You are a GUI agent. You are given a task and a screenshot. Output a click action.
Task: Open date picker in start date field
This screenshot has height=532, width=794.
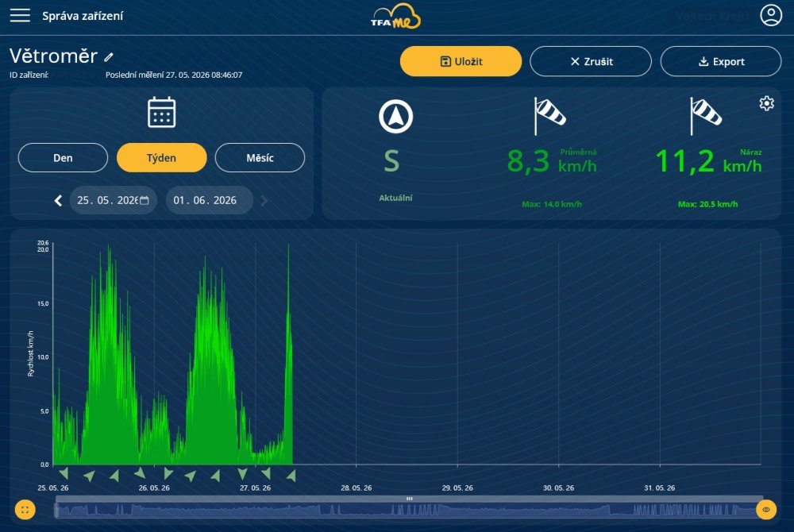pos(145,200)
